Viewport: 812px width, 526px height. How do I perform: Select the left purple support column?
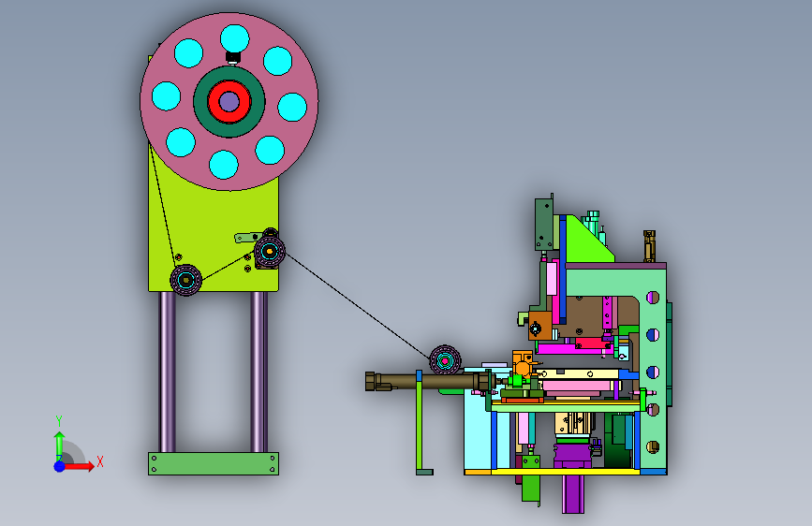tap(168, 373)
